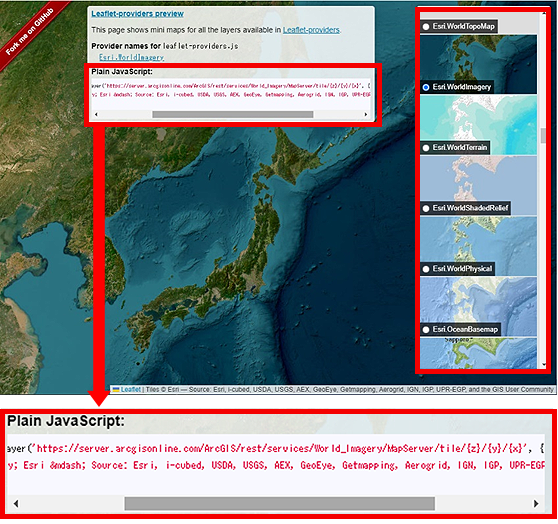Select the Esri.WorldImagery radio button
The height and width of the screenshot is (524, 558).
tap(426, 87)
